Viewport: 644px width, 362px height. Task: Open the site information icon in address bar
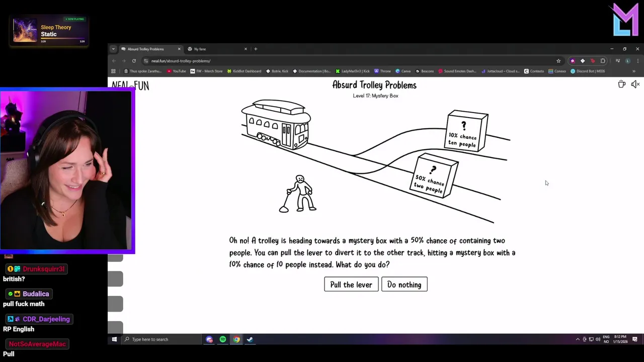146,61
